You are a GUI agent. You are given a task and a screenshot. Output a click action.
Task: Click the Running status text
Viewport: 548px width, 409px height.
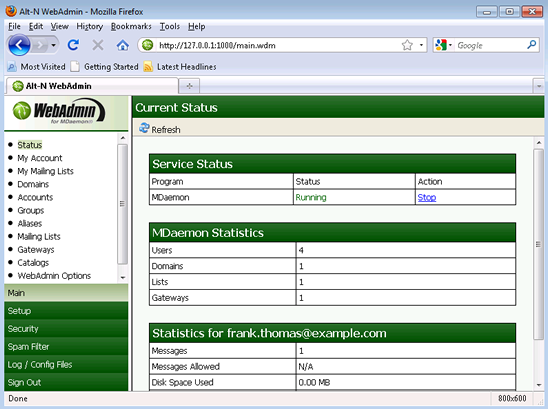pyautogui.click(x=311, y=198)
